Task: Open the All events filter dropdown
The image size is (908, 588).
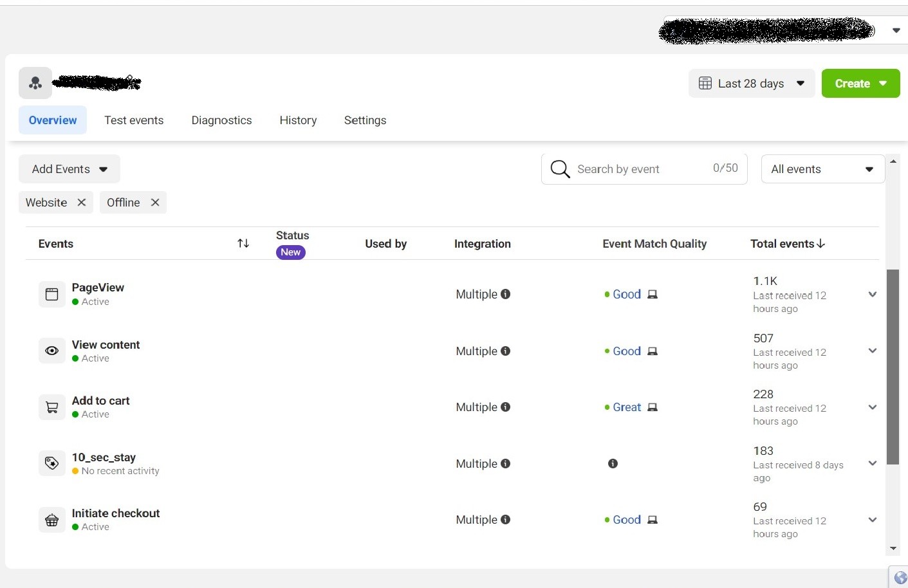Action: click(x=822, y=169)
